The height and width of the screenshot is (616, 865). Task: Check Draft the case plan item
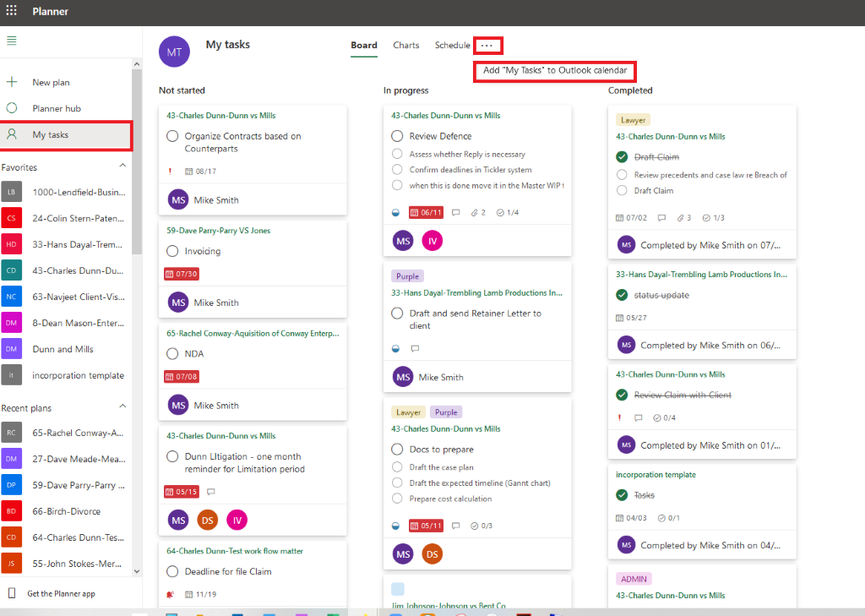[x=397, y=467]
